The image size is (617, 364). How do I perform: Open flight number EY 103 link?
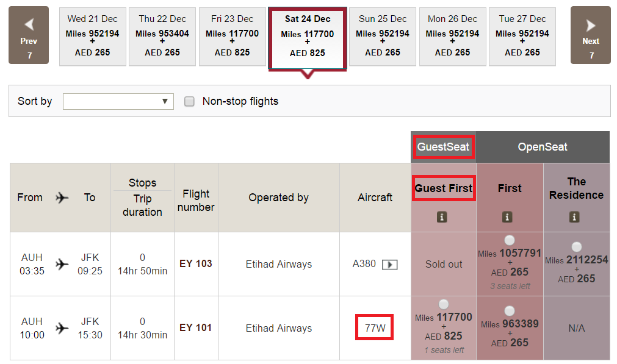click(195, 264)
